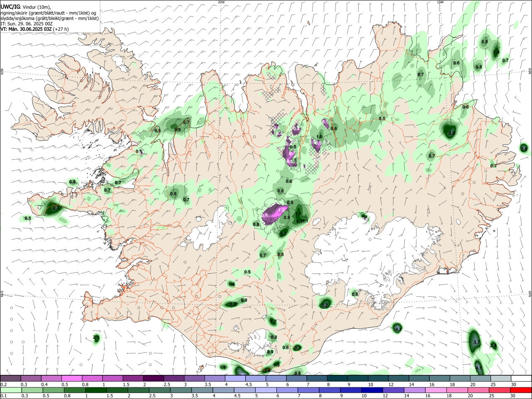
Task: Click the valid time 'VT: Mán. 30.06.2025 03Z'
Action: 26,29
